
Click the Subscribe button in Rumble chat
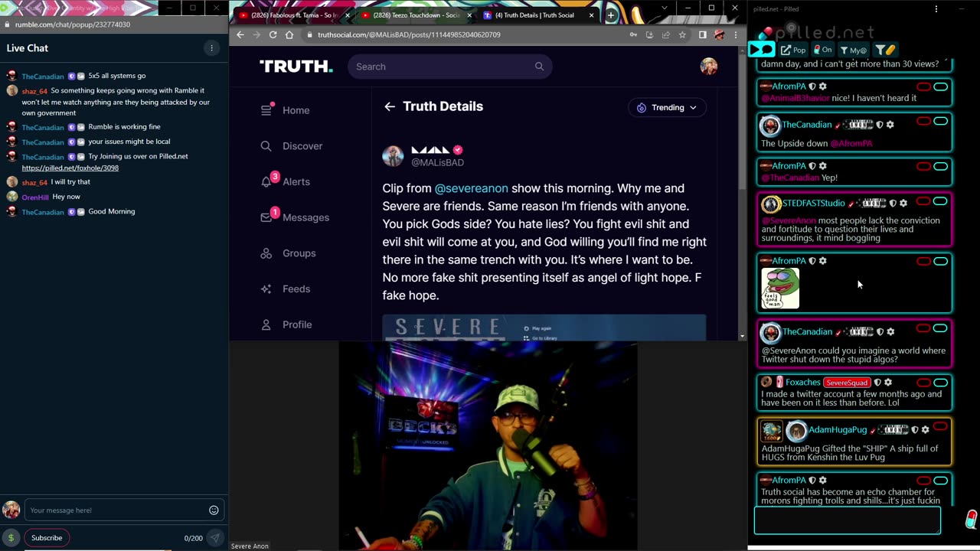(x=47, y=538)
